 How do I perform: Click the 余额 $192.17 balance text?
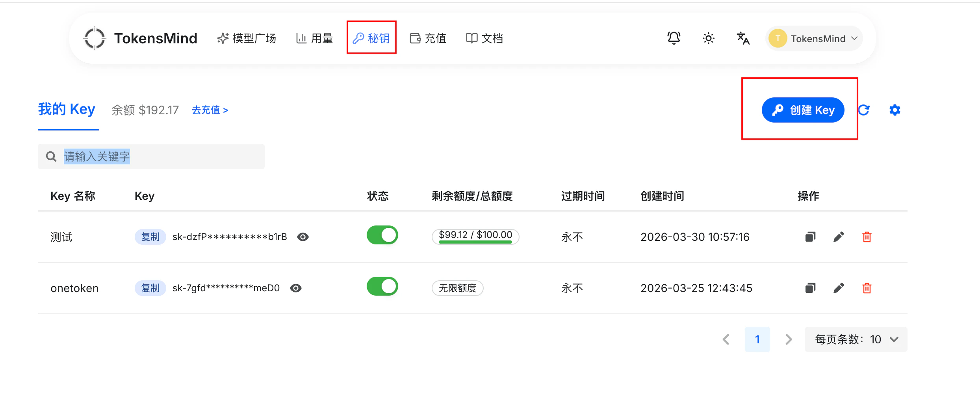(x=145, y=110)
